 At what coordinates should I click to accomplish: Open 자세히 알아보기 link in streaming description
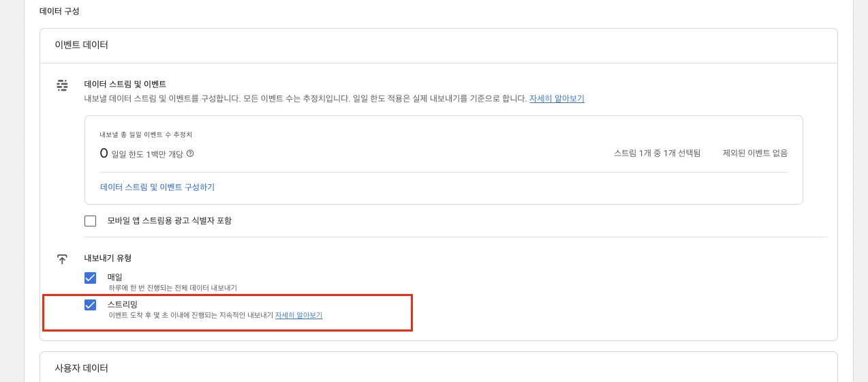click(x=298, y=315)
